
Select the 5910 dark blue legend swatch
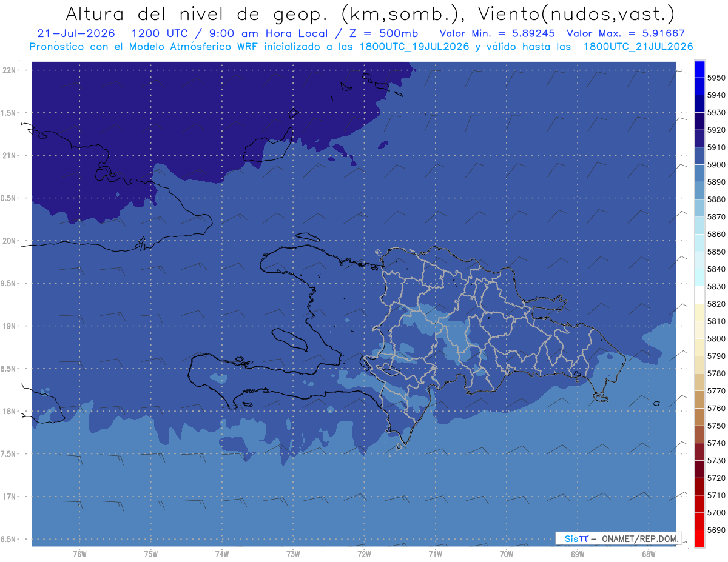click(x=699, y=139)
